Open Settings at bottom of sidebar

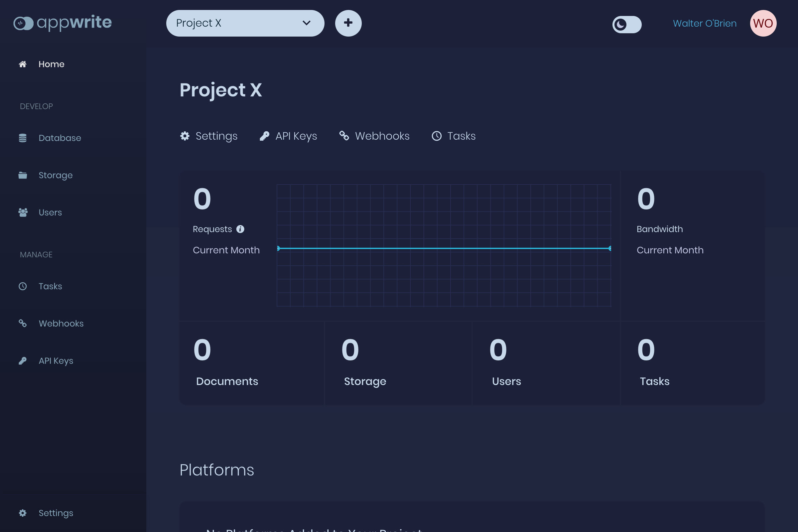coord(56,513)
